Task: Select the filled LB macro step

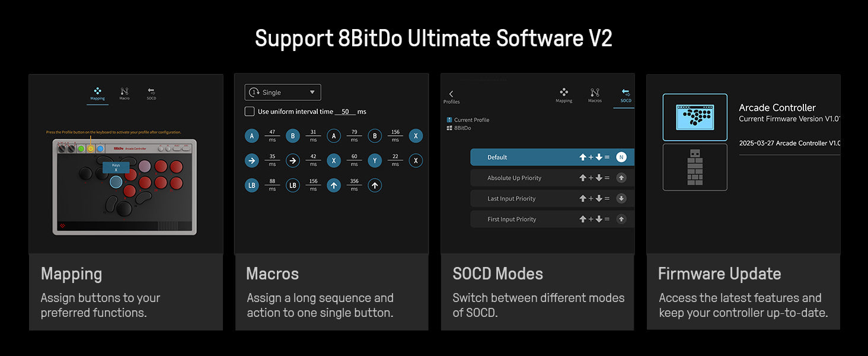Action: [x=252, y=185]
